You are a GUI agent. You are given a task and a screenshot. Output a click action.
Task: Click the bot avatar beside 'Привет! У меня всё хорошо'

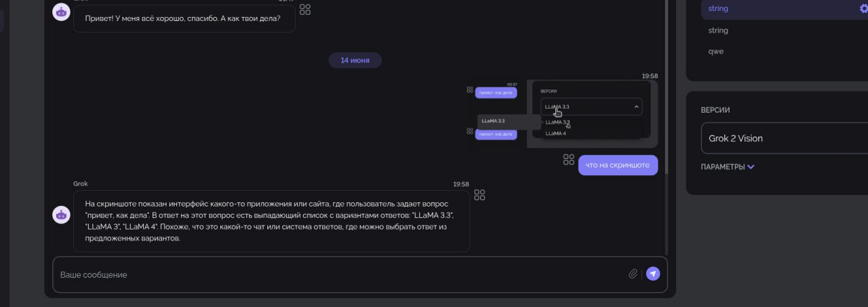[x=62, y=12]
